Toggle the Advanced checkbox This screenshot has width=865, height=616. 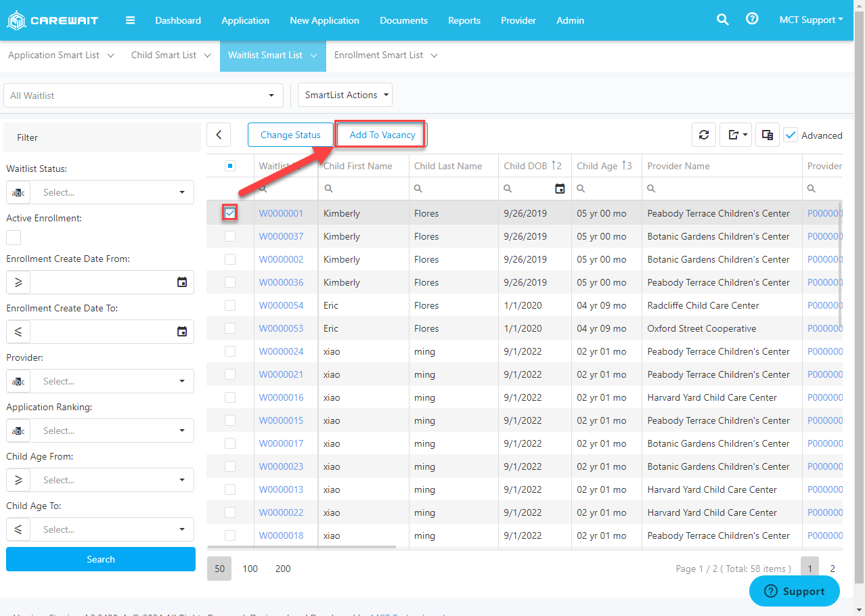click(x=791, y=135)
